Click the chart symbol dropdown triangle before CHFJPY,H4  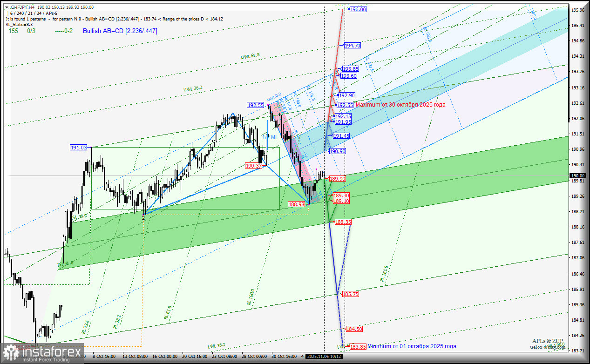pyautogui.click(x=6, y=7)
